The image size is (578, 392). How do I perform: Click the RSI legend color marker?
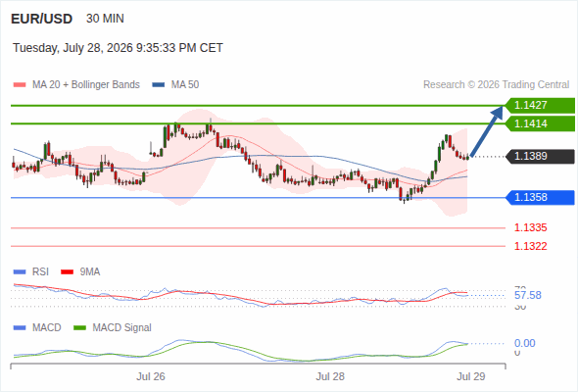coord(20,272)
